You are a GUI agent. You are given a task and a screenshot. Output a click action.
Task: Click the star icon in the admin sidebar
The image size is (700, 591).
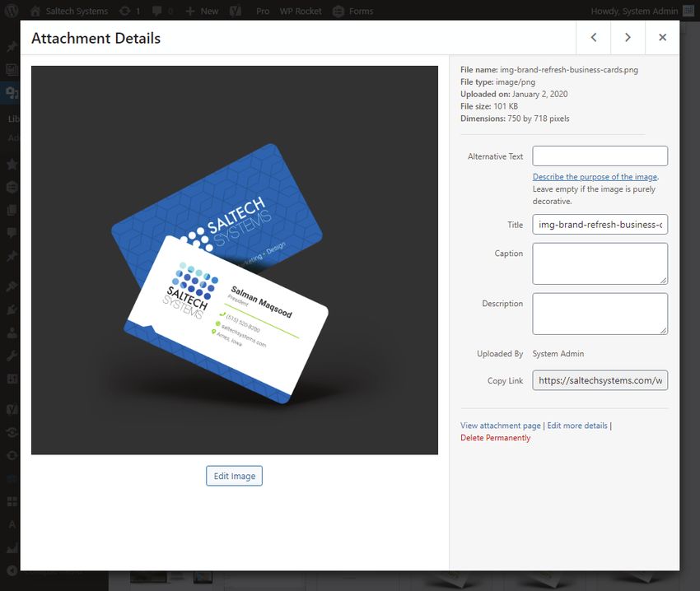(x=12, y=165)
